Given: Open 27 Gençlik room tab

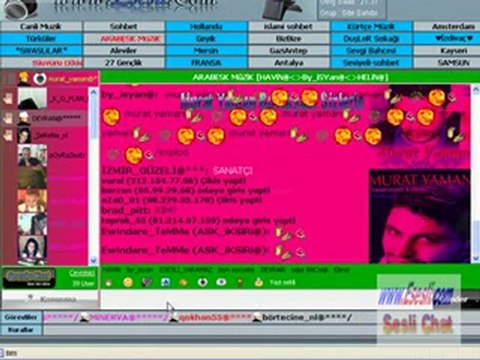Looking at the screenshot, I should (124, 63).
